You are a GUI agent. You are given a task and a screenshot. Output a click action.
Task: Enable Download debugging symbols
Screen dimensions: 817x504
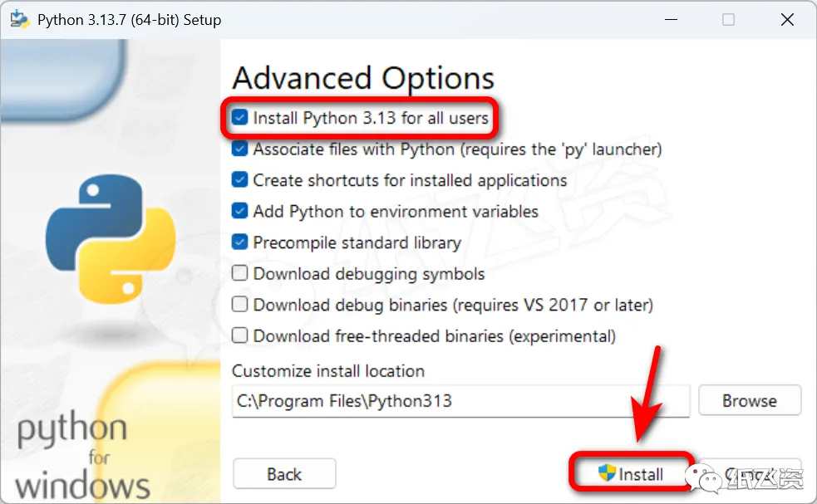(239, 273)
